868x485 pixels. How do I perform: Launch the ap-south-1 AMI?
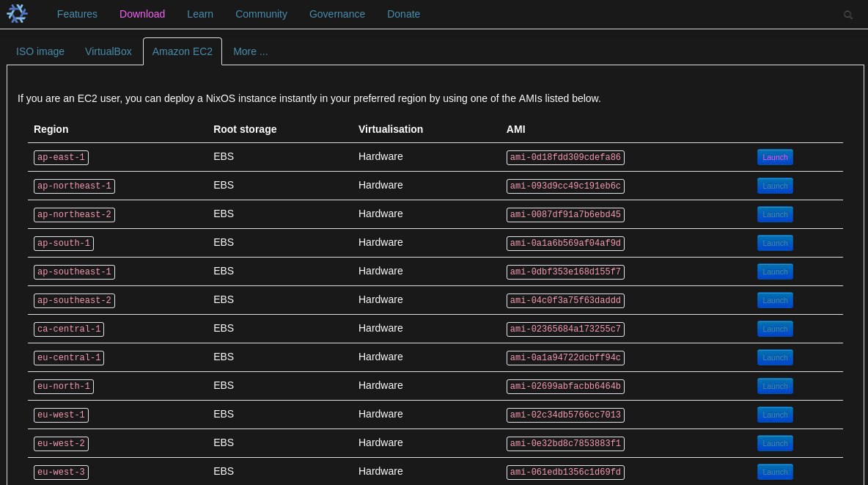(x=775, y=244)
